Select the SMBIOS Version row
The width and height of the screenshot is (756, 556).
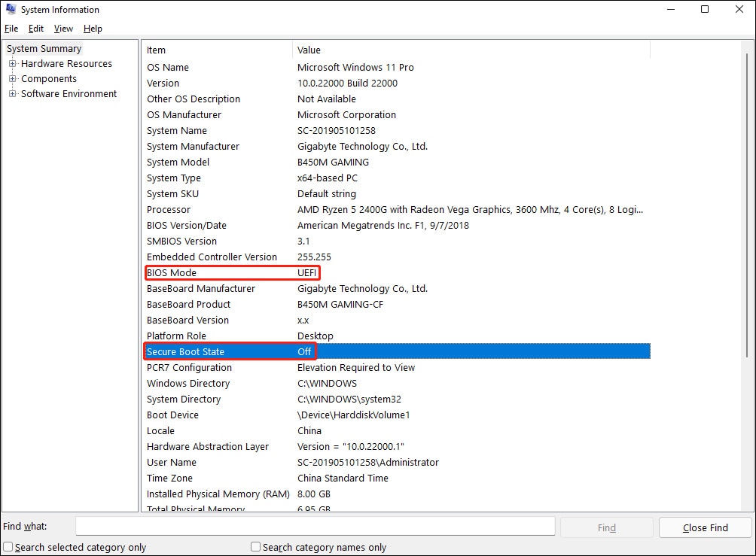point(397,241)
